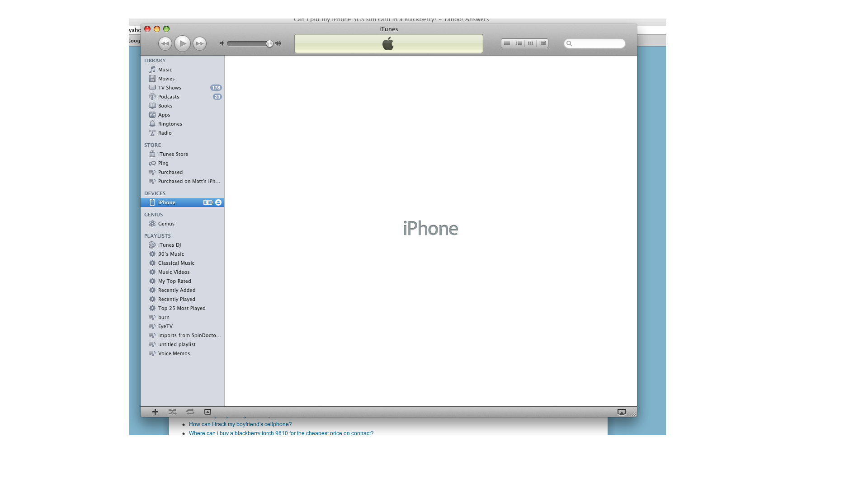The height and width of the screenshot is (488, 868).
Task: Open the burn playlist
Action: coord(182,317)
